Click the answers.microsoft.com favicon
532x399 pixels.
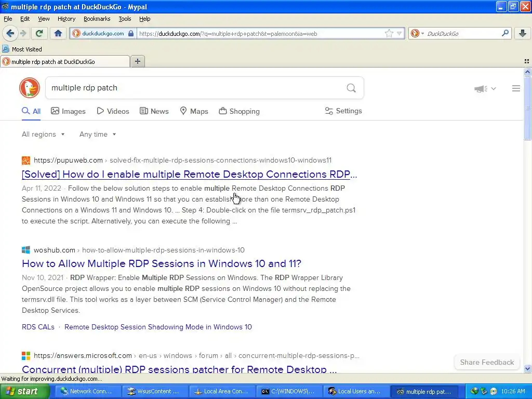point(26,355)
